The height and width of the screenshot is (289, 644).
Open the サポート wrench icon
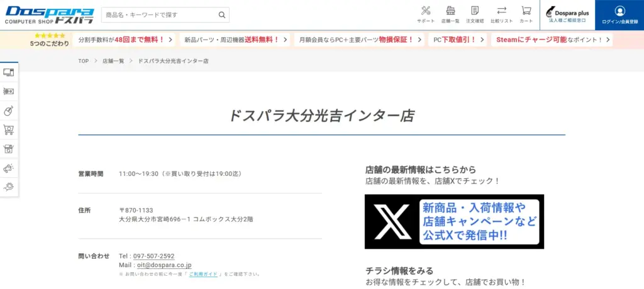coord(425,14)
